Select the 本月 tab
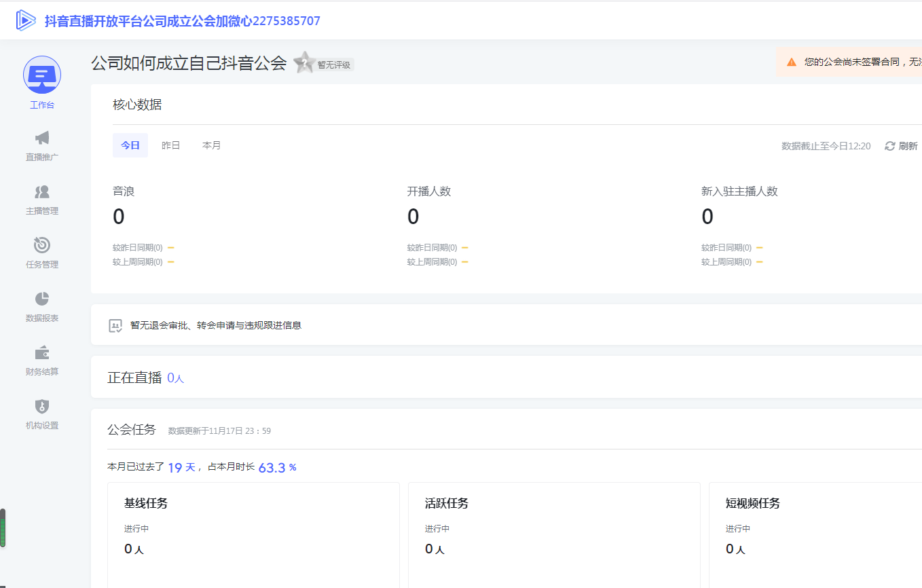This screenshot has width=922, height=588. tap(212, 145)
